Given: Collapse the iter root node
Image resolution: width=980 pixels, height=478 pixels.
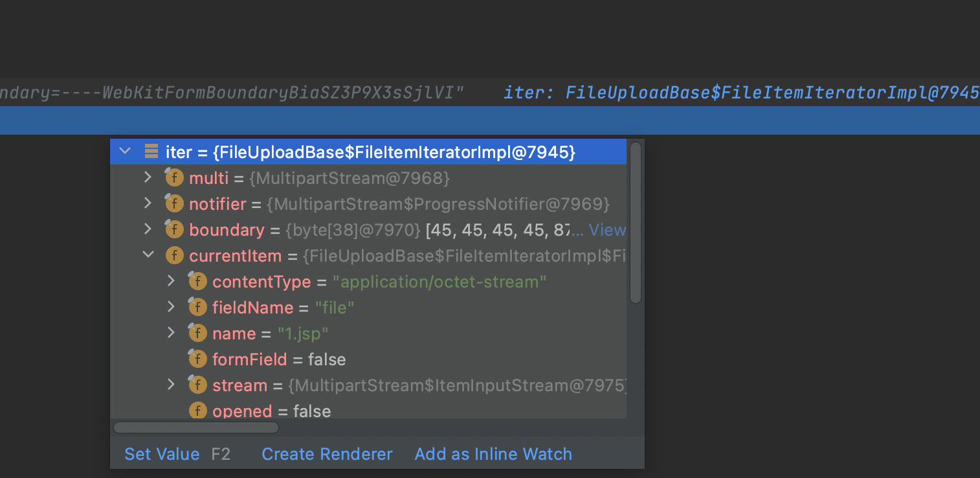Looking at the screenshot, I should pos(125,152).
